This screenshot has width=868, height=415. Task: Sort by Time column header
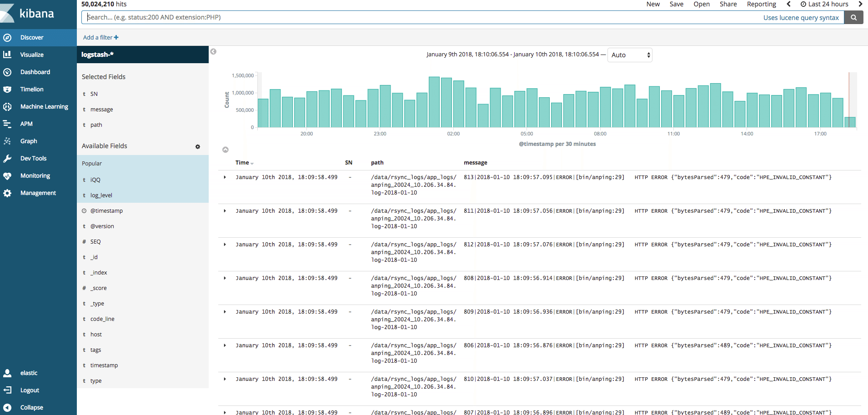[244, 163]
